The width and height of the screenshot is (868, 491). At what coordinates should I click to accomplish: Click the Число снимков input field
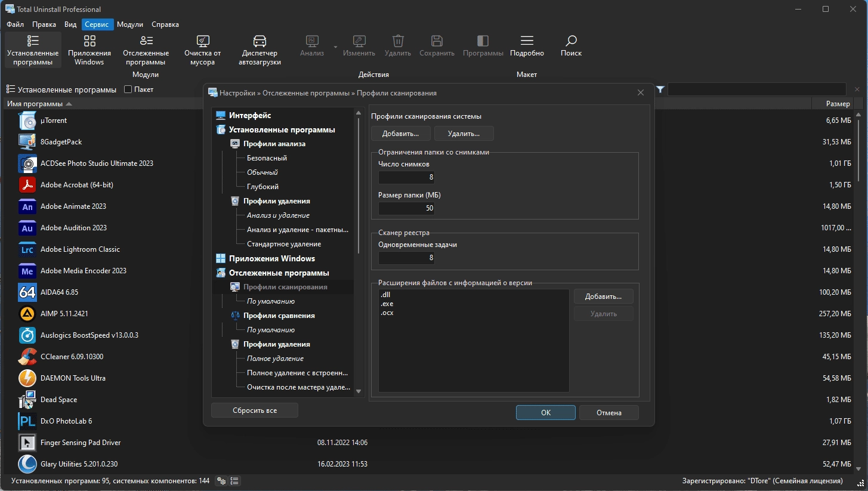tap(407, 177)
